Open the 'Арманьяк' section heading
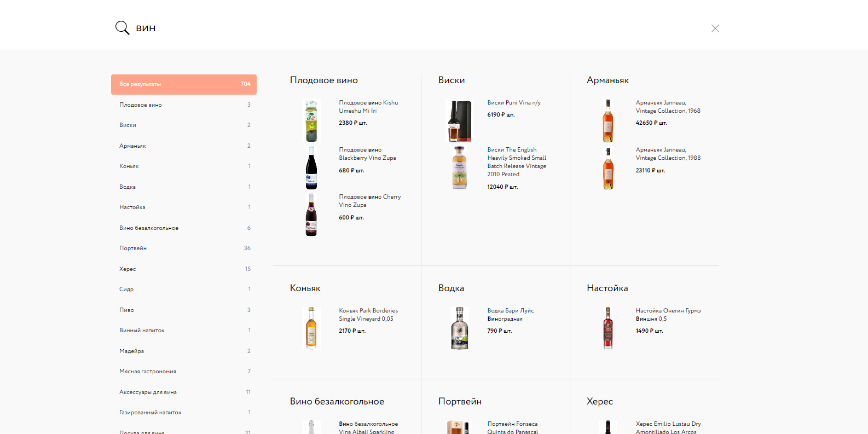The image size is (868, 434). click(x=607, y=80)
